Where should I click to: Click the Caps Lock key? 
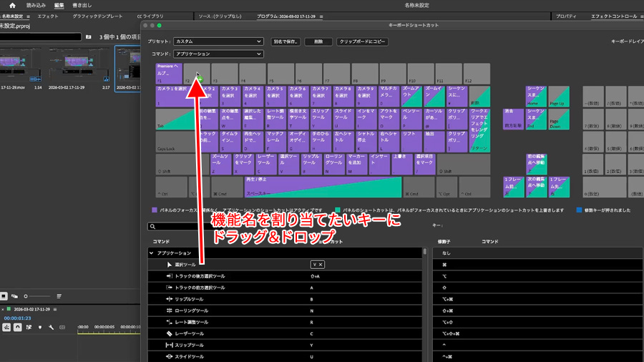[177, 142]
